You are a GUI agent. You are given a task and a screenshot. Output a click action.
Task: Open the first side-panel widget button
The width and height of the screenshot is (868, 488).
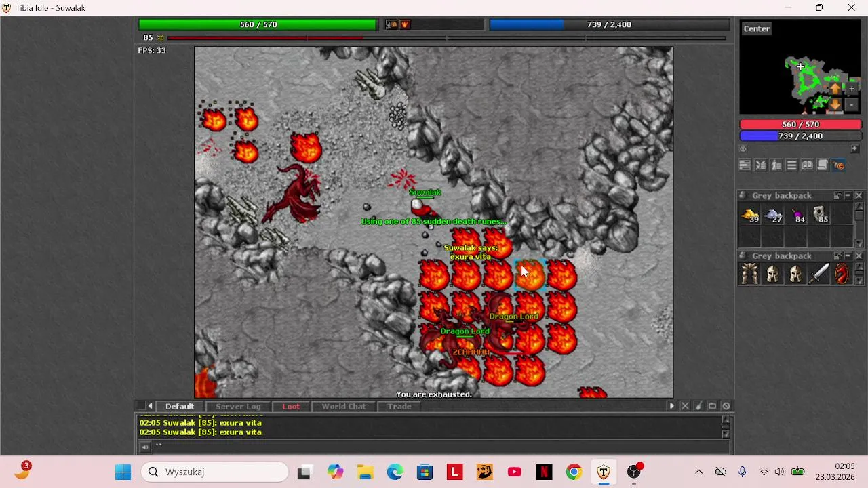pyautogui.click(x=745, y=165)
